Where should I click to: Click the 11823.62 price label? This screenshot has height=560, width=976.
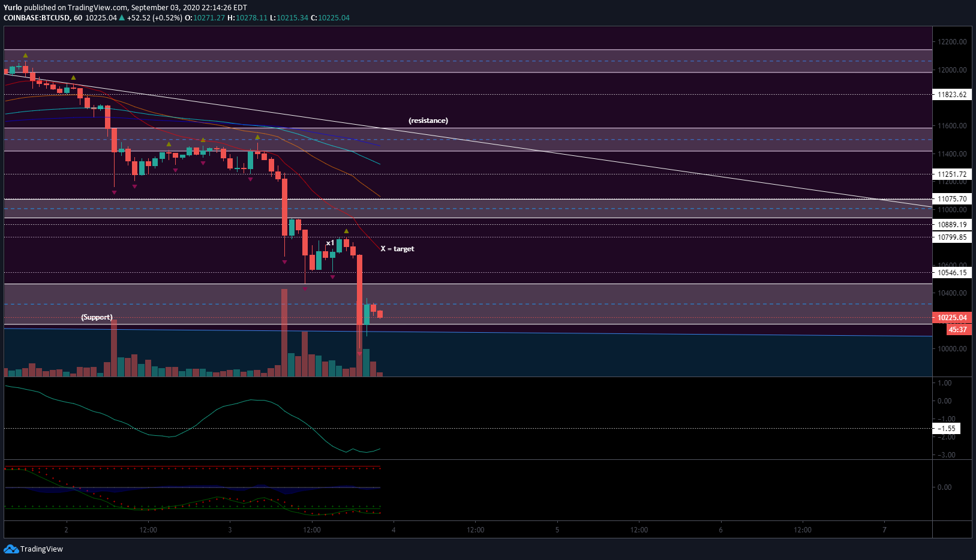[x=952, y=95]
